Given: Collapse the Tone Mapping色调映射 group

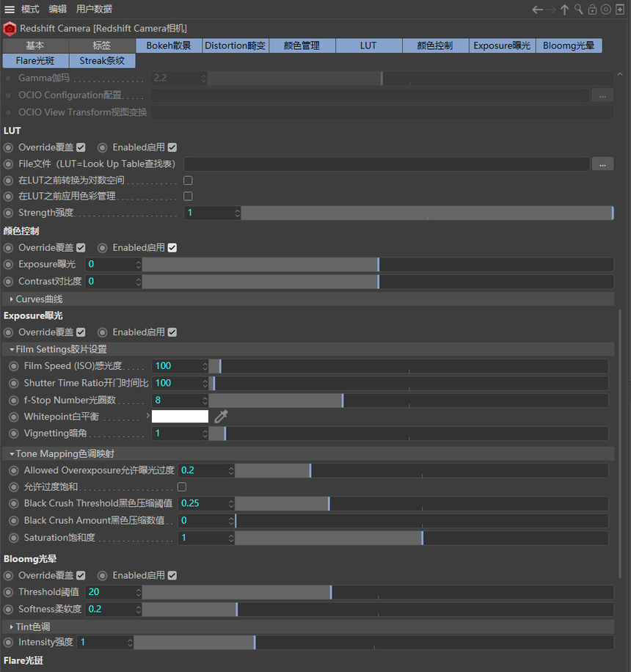Looking at the screenshot, I should pyautogui.click(x=12, y=454).
